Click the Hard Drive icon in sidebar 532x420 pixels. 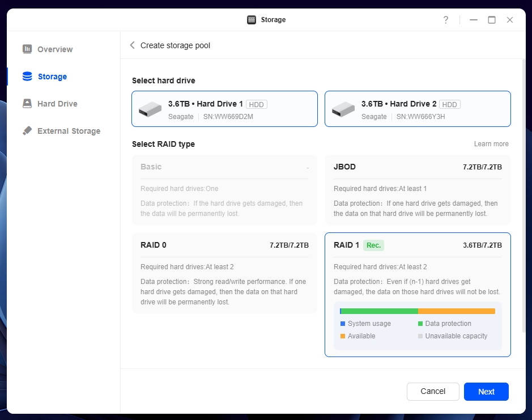click(x=27, y=104)
